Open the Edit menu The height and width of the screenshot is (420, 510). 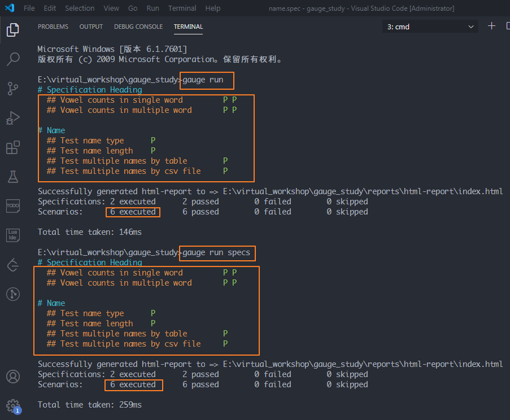50,8
